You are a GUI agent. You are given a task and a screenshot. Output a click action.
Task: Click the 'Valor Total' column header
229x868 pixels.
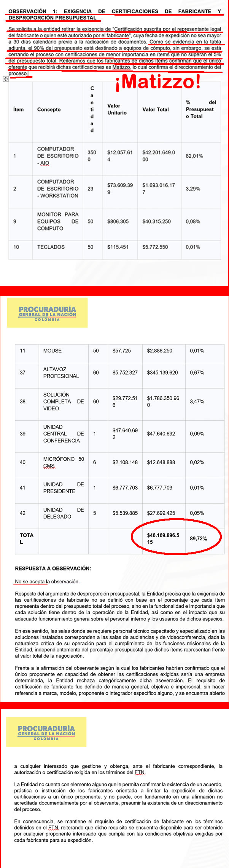tap(156, 109)
